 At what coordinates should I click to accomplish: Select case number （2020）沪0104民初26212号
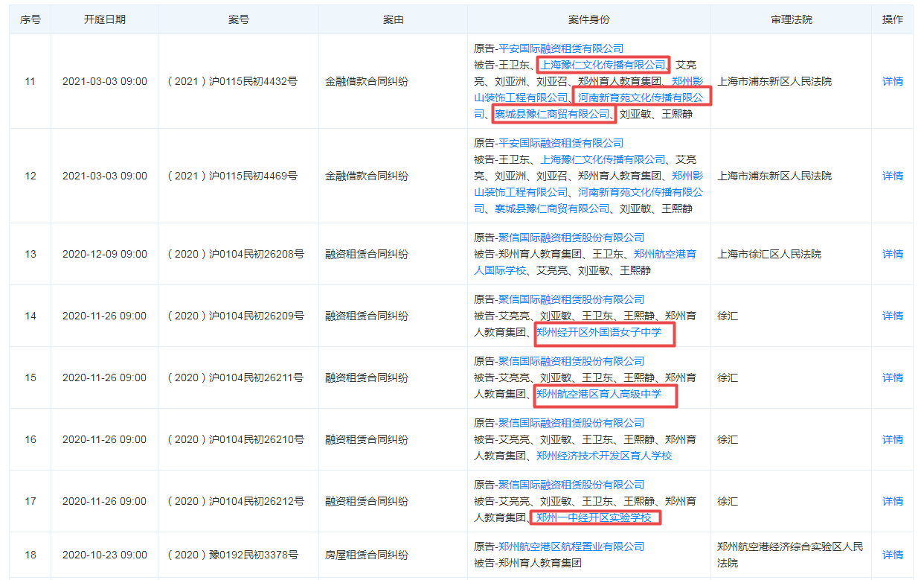(235, 501)
